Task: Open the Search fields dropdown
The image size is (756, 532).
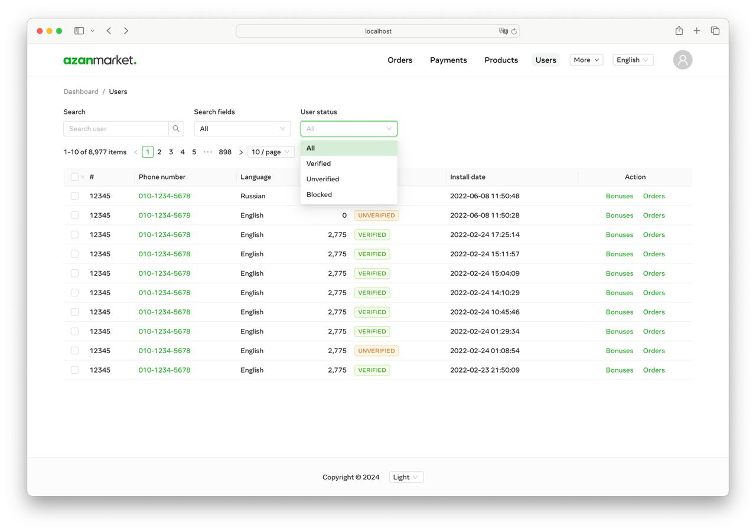Action: pyautogui.click(x=242, y=128)
